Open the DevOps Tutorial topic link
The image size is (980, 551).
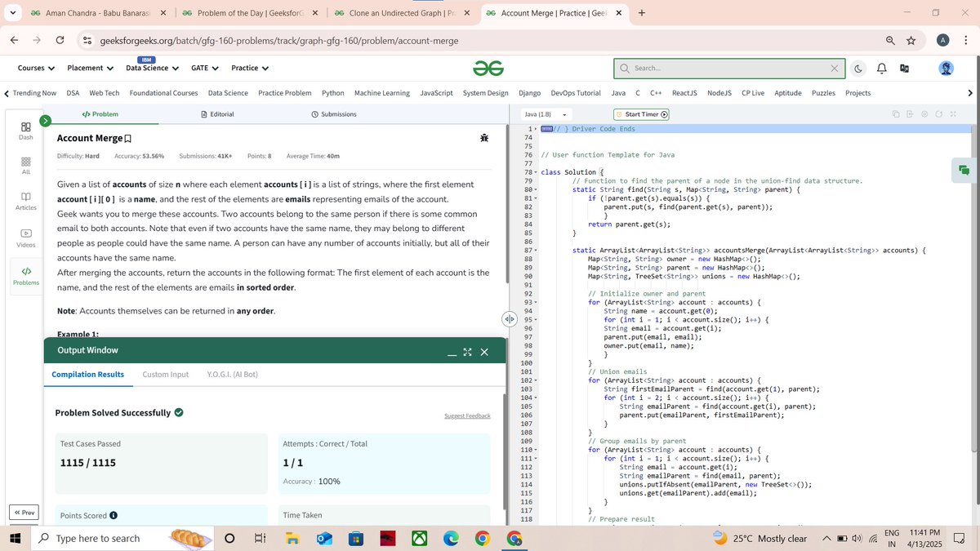[x=576, y=93]
